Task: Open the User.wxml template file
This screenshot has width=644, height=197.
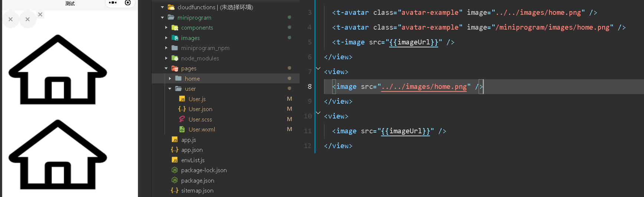Action: [202, 129]
